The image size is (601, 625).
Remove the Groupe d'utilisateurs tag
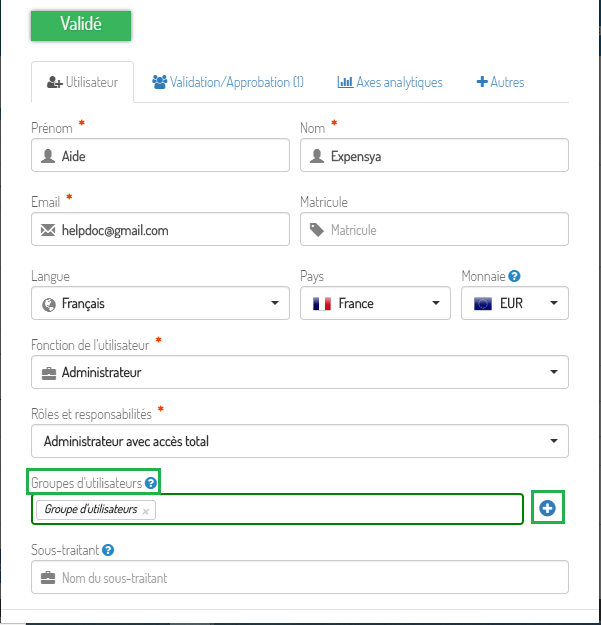tap(145, 511)
